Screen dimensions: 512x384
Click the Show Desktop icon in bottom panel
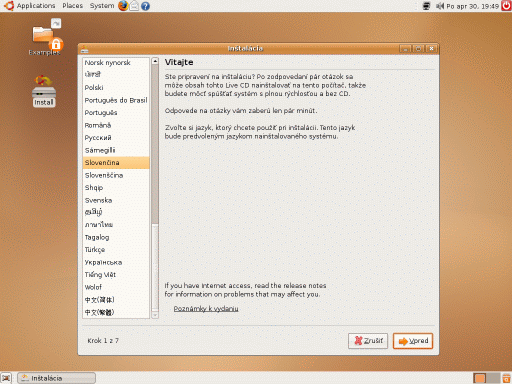coord(6,378)
